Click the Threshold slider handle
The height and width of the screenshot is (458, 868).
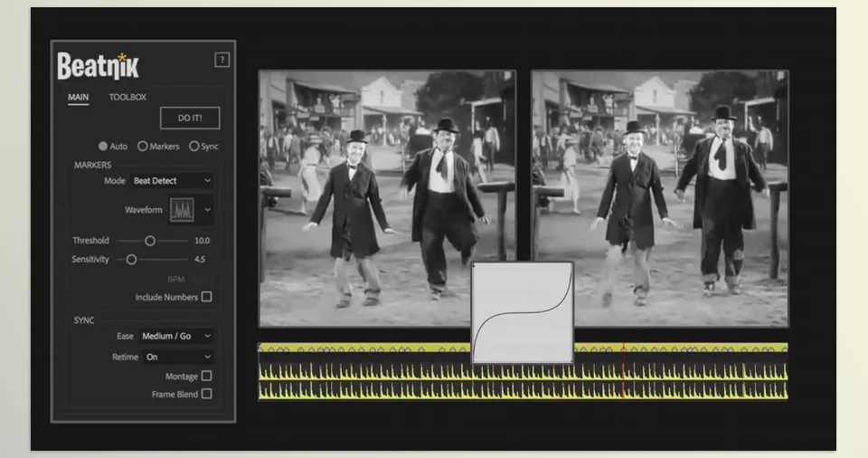(150, 241)
